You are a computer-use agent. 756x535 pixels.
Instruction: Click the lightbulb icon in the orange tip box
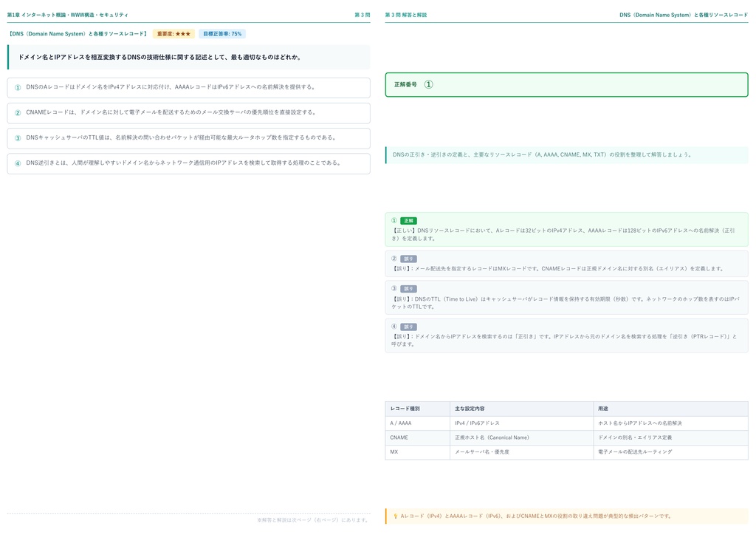click(x=396, y=517)
